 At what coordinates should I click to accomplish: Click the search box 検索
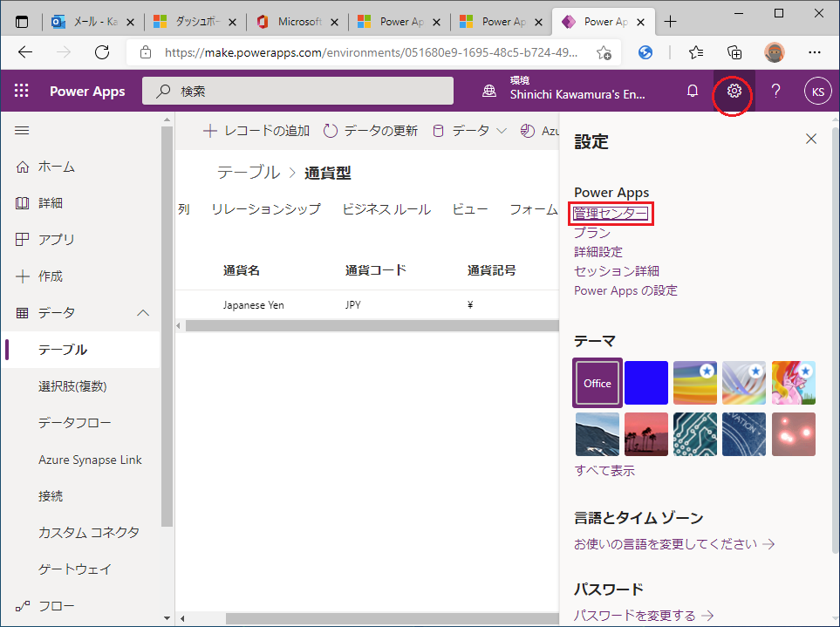(x=297, y=91)
